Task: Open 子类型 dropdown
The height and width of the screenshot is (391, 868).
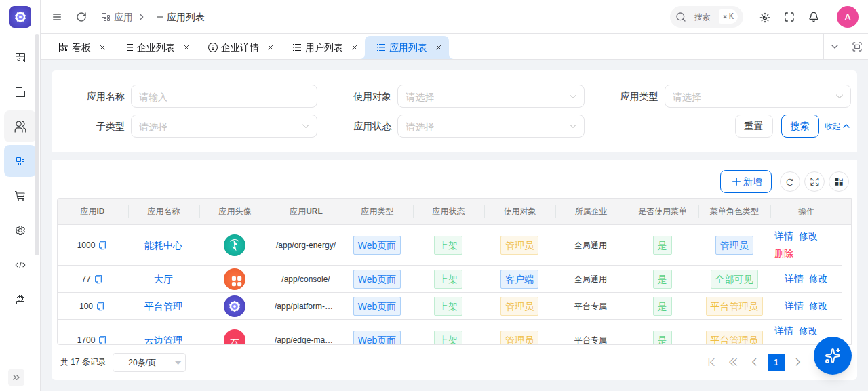Action: 224,126
